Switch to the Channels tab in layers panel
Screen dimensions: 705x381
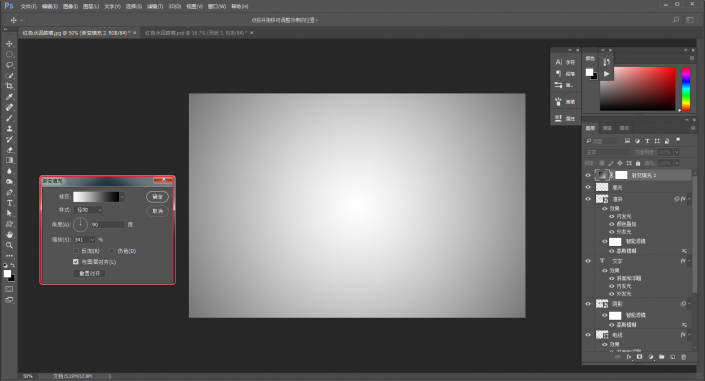[607, 128]
